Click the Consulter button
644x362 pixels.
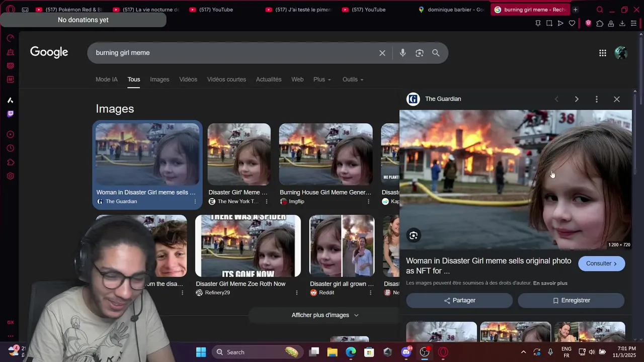(x=601, y=263)
